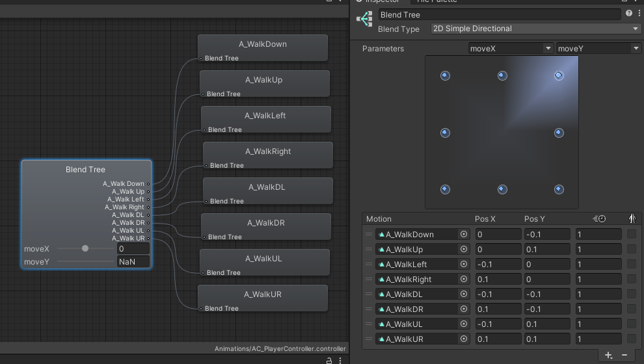Open Blend Tree help reference icon
Viewport: 644px width, 364px height.
coord(628,14)
